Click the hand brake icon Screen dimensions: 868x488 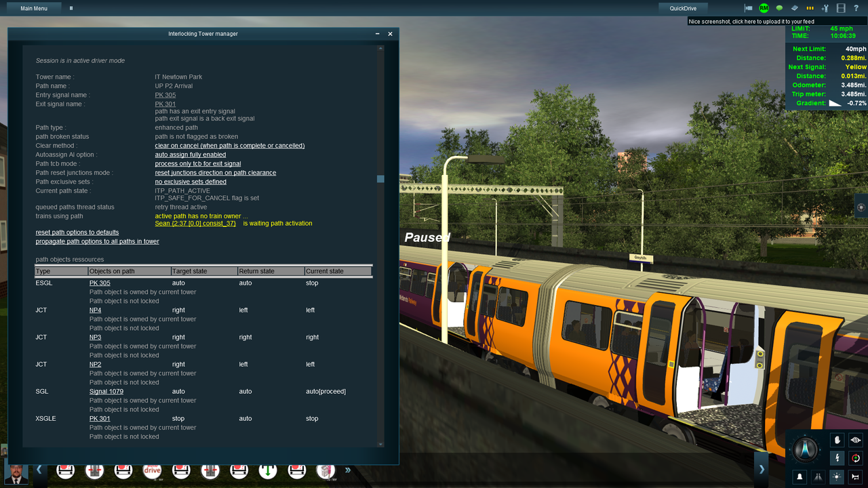tap(838, 440)
